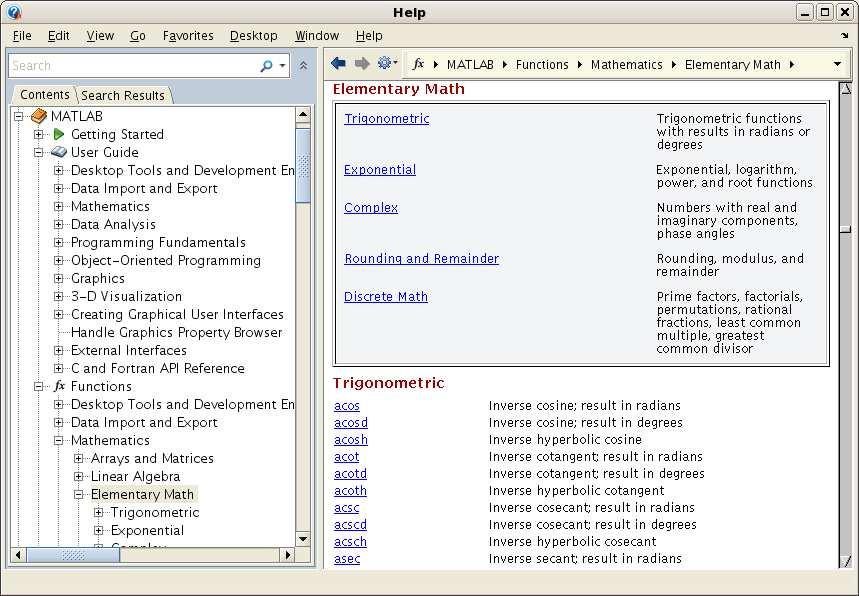Open the Complex category link
859x596 pixels.
point(371,208)
